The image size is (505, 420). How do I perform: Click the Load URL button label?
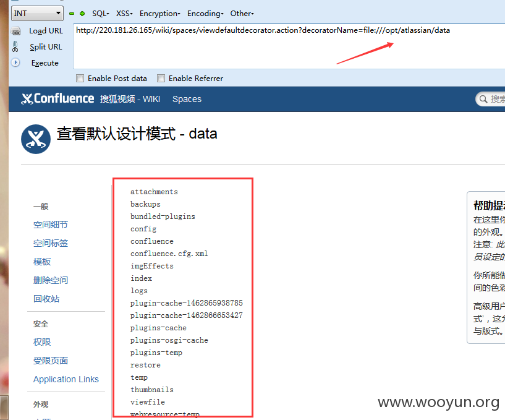click(x=46, y=31)
